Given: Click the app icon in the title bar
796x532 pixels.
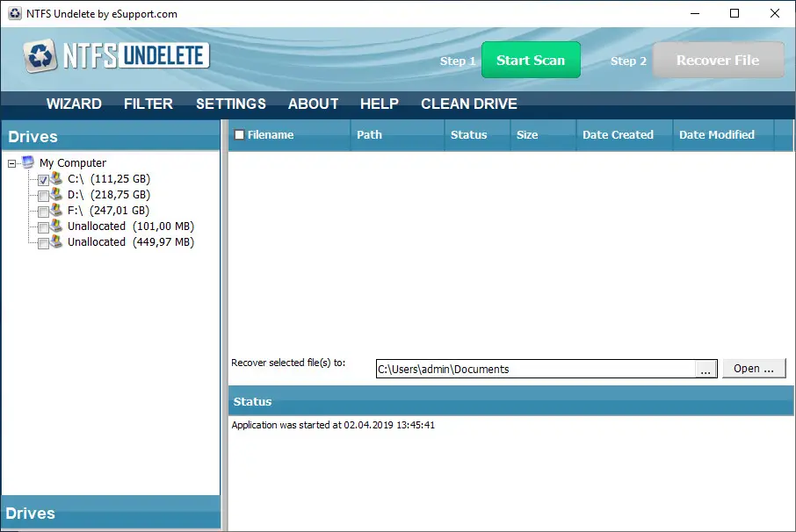Looking at the screenshot, I should point(15,13).
